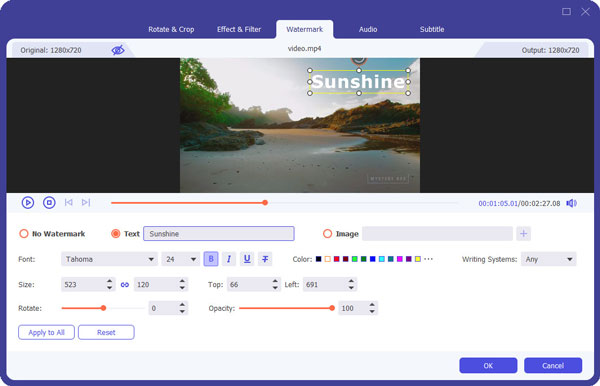The height and width of the screenshot is (386, 600).
Task: Open the Tahoma font dropdown
Action: (109, 259)
